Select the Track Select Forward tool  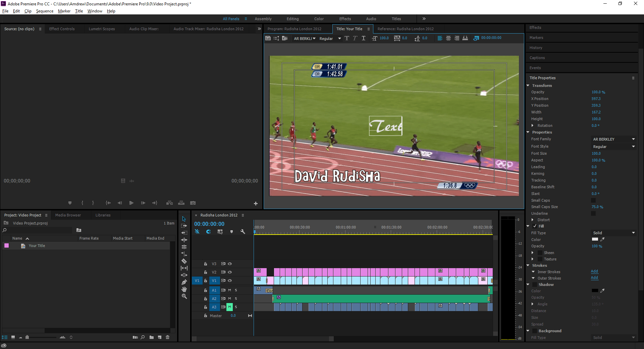(x=184, y=226)
